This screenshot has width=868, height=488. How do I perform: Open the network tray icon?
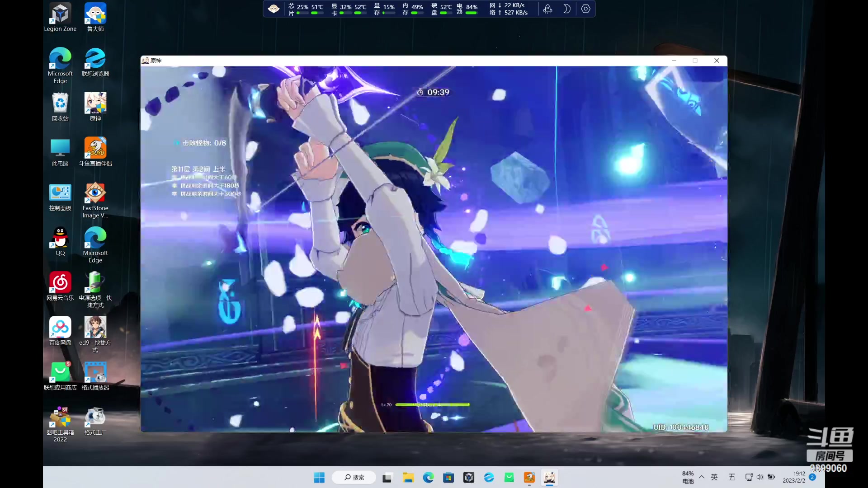pos(749,477)
